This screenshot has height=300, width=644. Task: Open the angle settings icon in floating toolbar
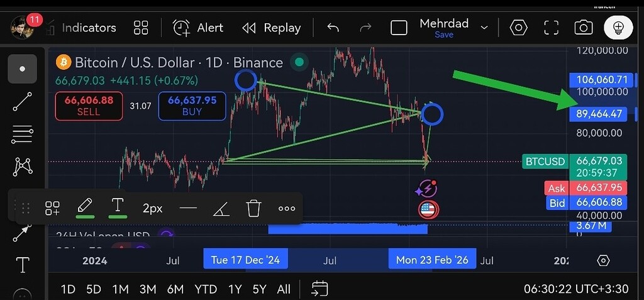pyautogui.click(x=221, y=209)
